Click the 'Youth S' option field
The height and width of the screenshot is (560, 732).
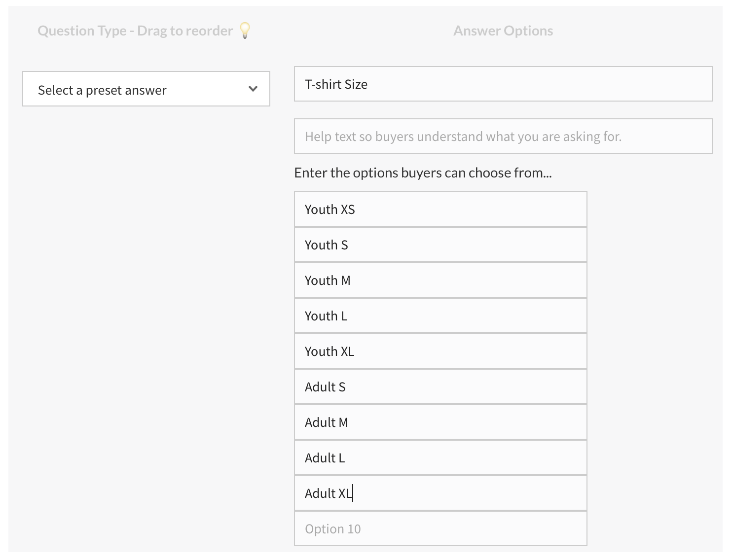(x=440, y=245)
